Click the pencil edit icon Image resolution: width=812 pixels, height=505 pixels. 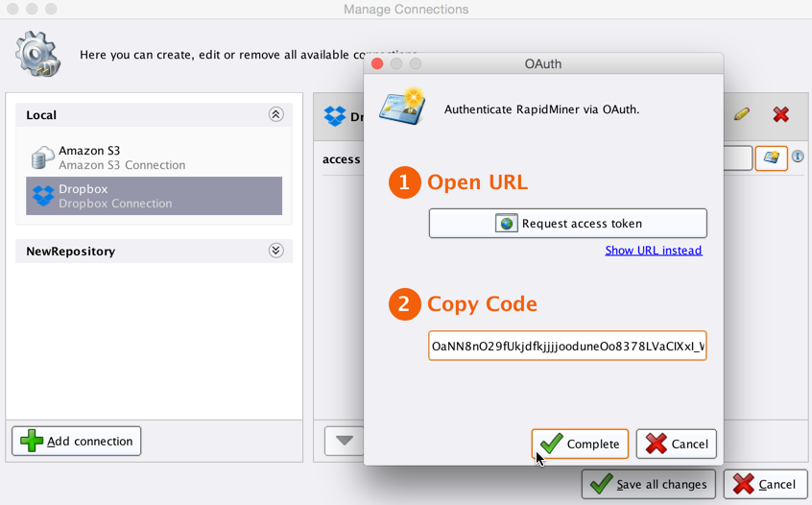(x=741, y=114)
